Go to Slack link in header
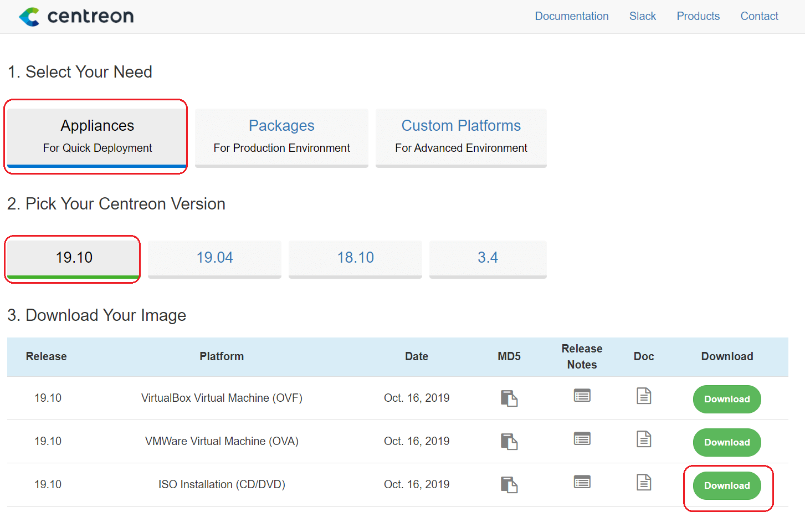805x532 pixels. (x=643, y=16)
